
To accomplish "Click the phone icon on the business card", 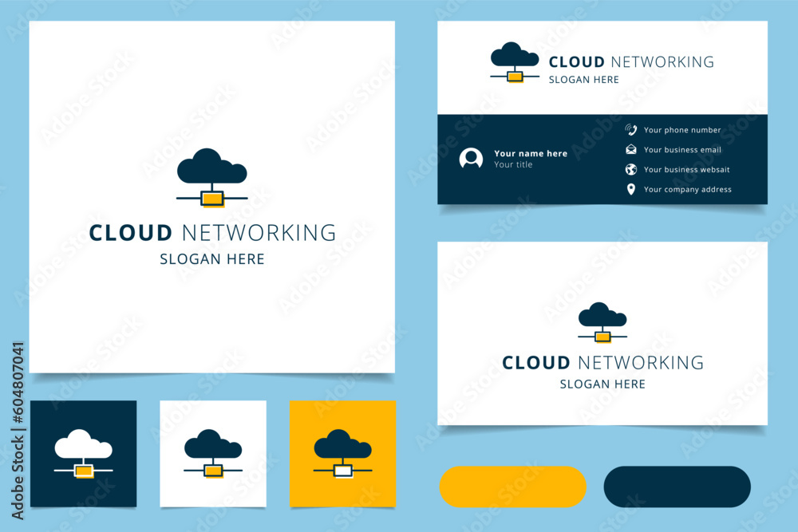I will [x=631, y=130].
